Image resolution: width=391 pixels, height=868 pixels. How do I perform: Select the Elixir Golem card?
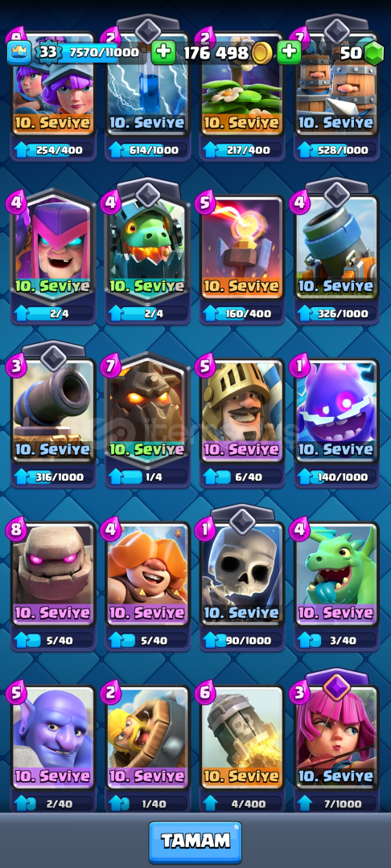point(337,411)
